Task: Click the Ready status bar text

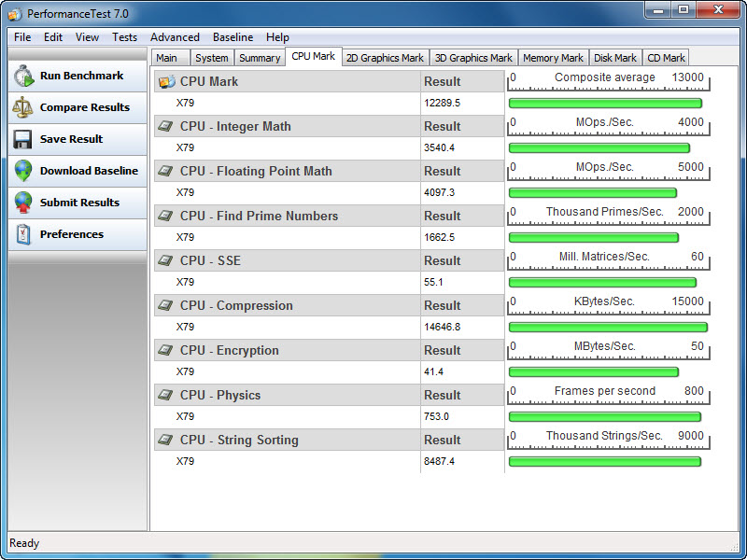Action: coord(24,543)
